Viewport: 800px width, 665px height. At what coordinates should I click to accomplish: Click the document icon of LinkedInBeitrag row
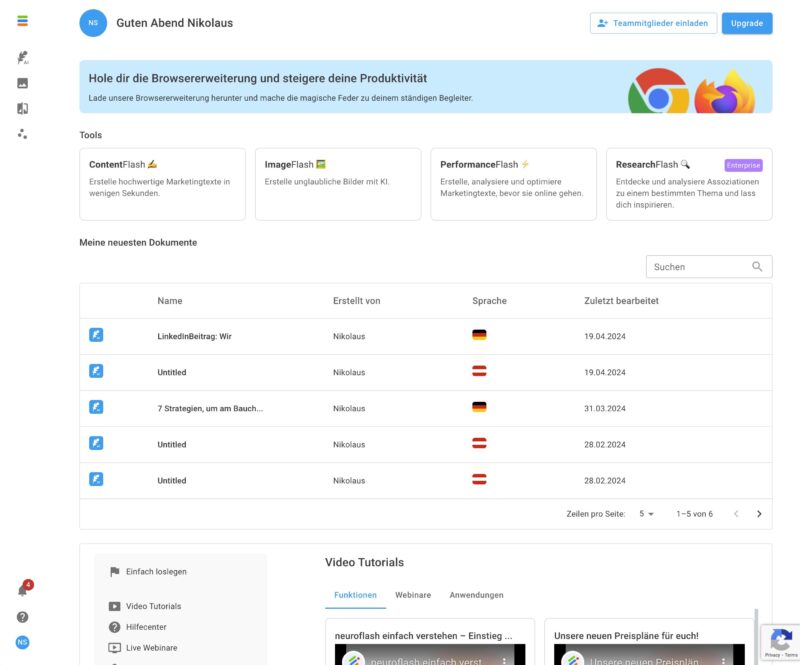click(96, 335)
